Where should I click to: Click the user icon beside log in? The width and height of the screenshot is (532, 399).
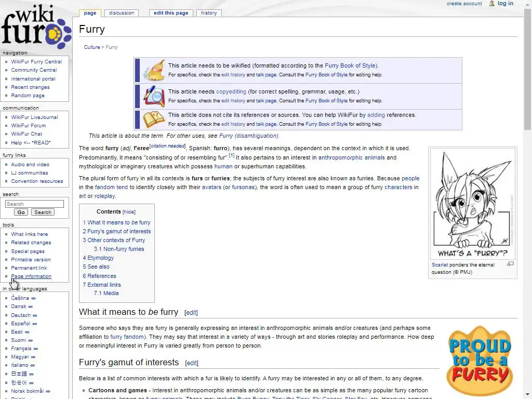click(x=491, y=4)
